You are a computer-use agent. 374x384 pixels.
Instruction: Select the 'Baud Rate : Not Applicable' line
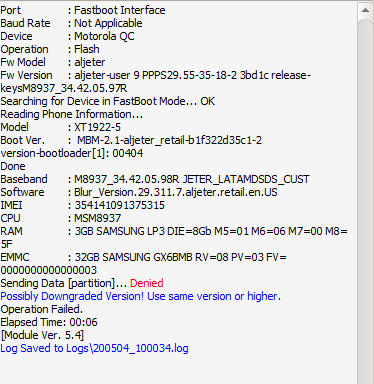pyautogui.click(x=71, y=23)
